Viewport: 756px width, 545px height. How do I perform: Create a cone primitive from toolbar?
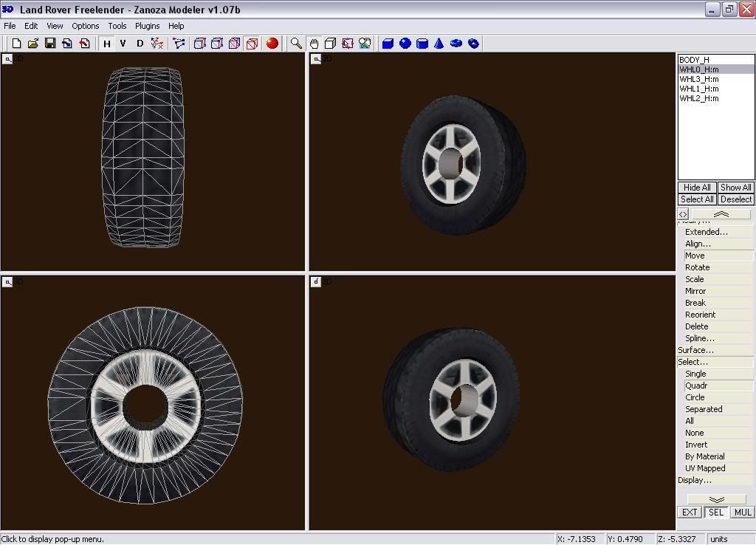point(439,44)
